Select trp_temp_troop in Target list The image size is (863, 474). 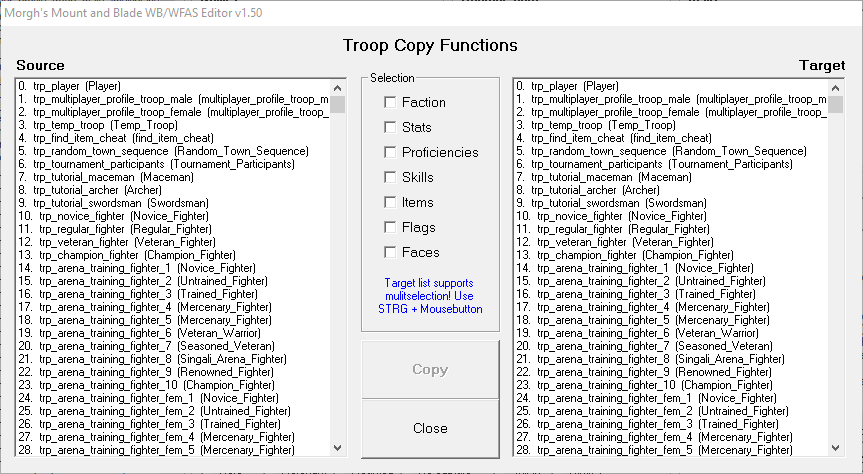pos(671,125)
